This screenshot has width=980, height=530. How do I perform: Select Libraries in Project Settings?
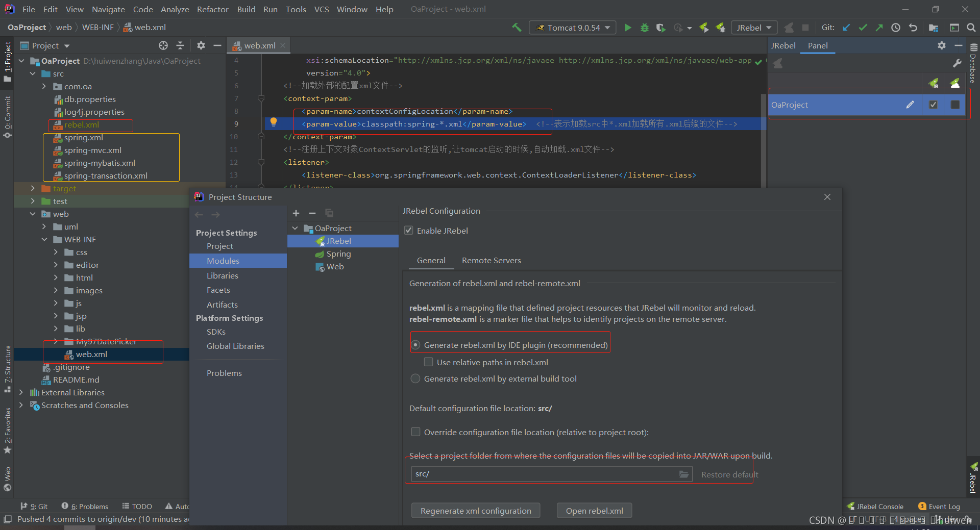(223, 275)
